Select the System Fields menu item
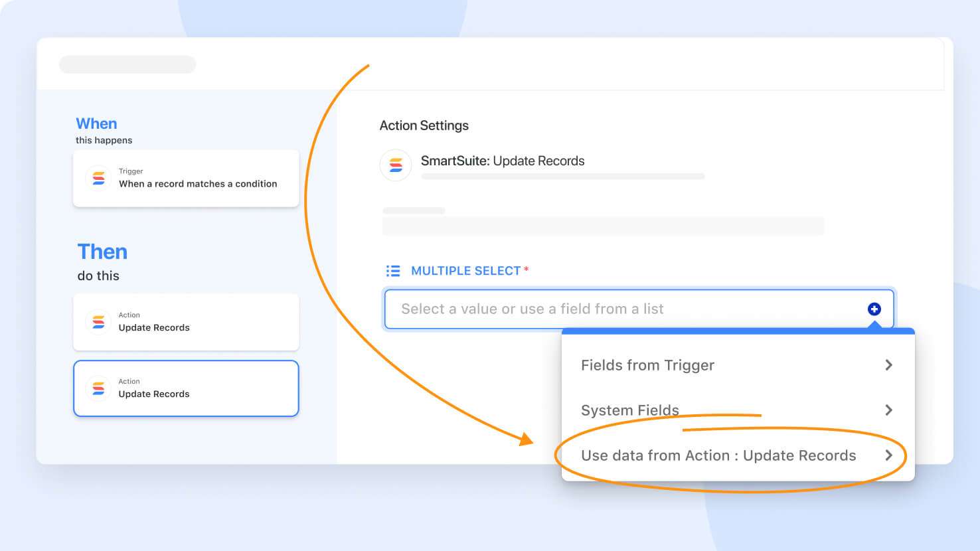 point(738,410)
